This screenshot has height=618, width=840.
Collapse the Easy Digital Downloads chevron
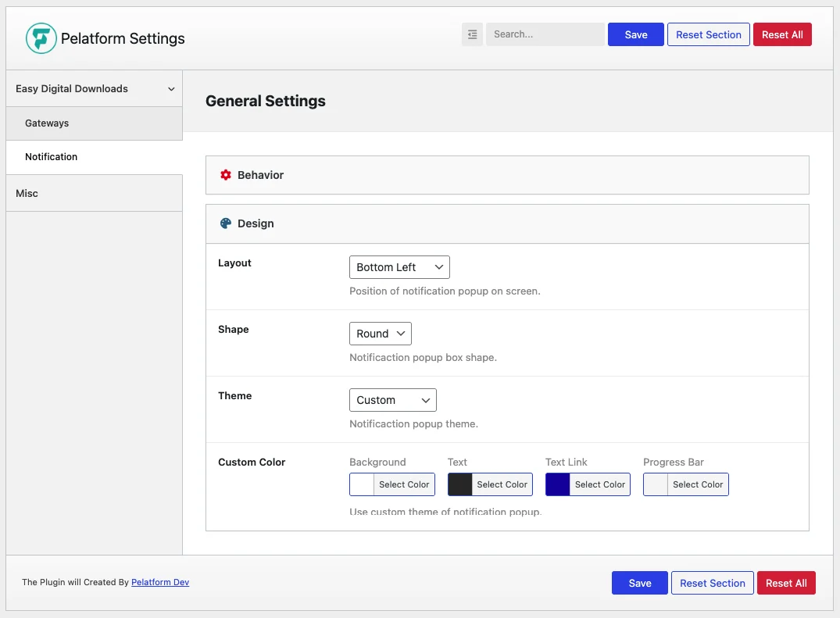tap(171, 89)
